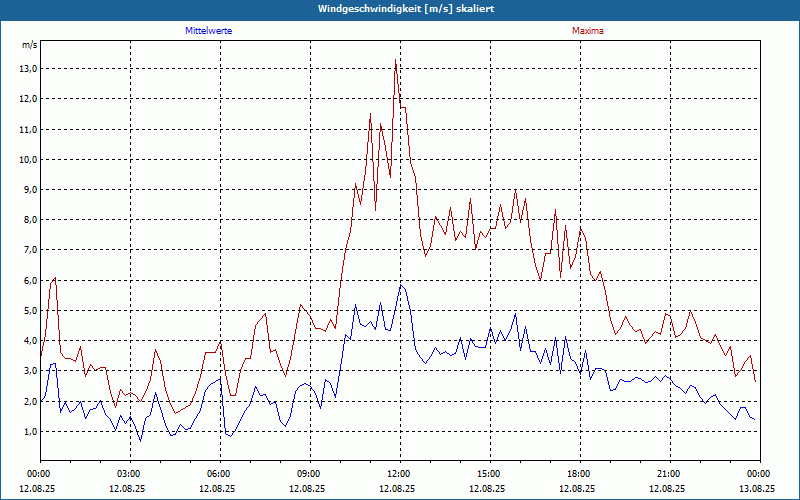Click the 13,0 y-axis value

point(29,69)
